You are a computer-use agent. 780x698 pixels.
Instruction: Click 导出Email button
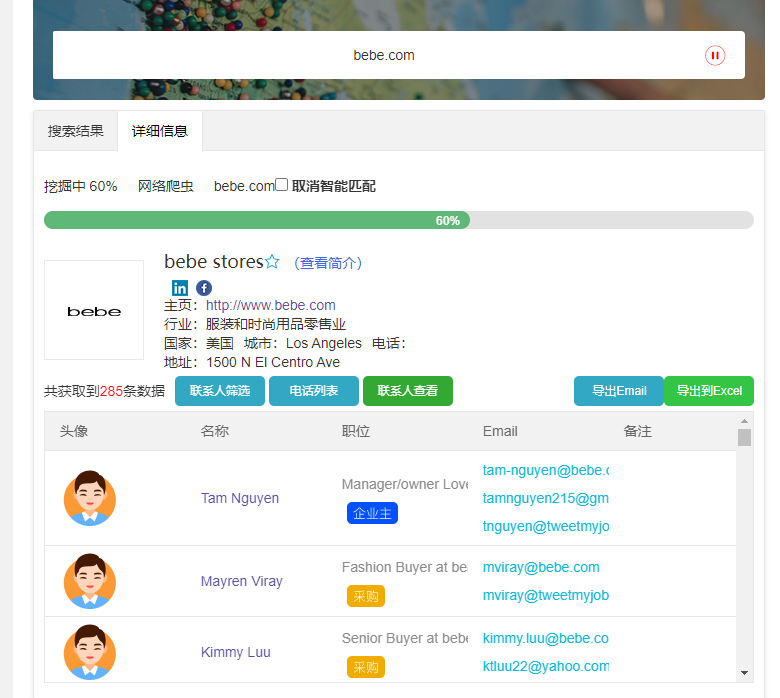click(619, 391)
